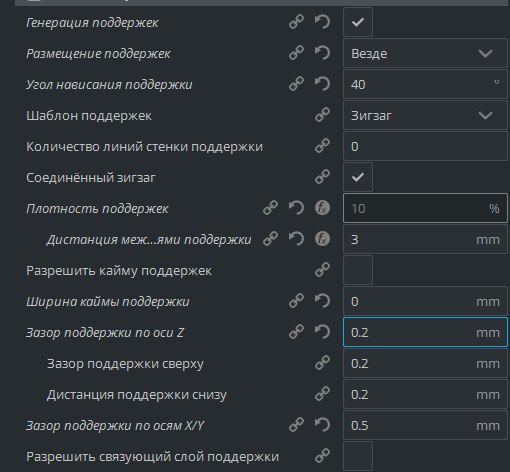Click the Угол нависания поддержки field

(x=425, y=84)
